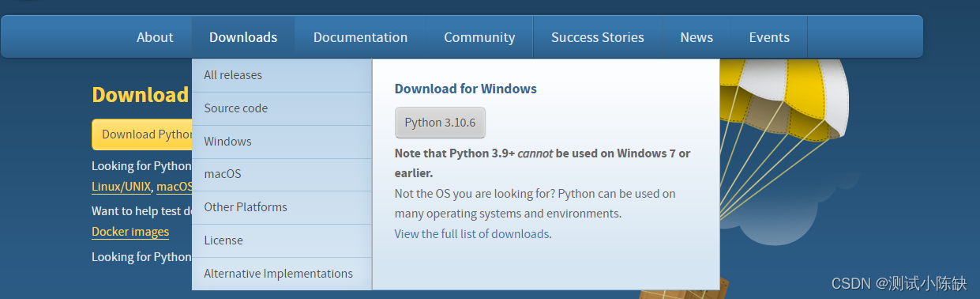The width and height of the screenshot is (980, 299).
Task: Select the Windows downloads entry
Action: tap(282, 142)
